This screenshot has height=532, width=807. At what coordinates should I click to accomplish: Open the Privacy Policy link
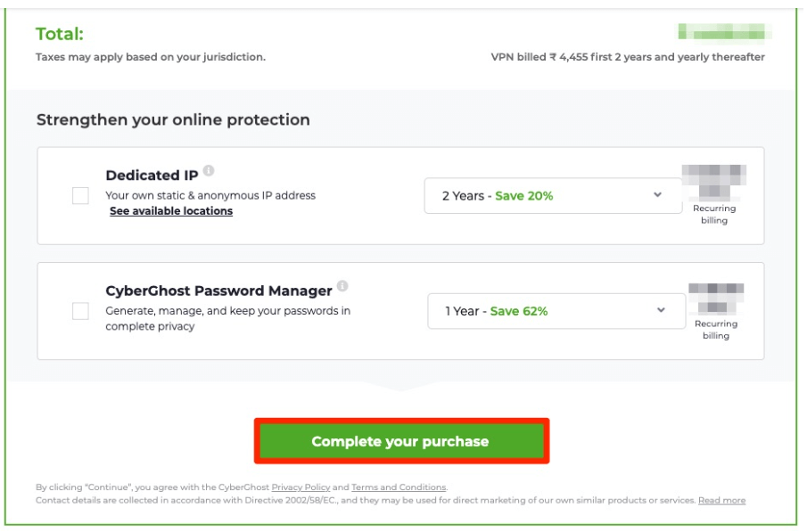tap(301, 487)
